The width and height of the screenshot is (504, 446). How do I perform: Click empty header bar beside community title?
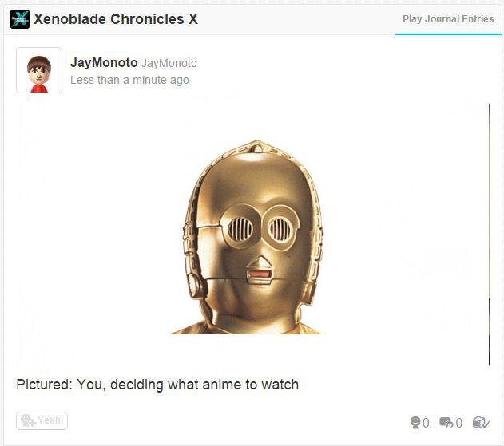click(x=299, y=19)
